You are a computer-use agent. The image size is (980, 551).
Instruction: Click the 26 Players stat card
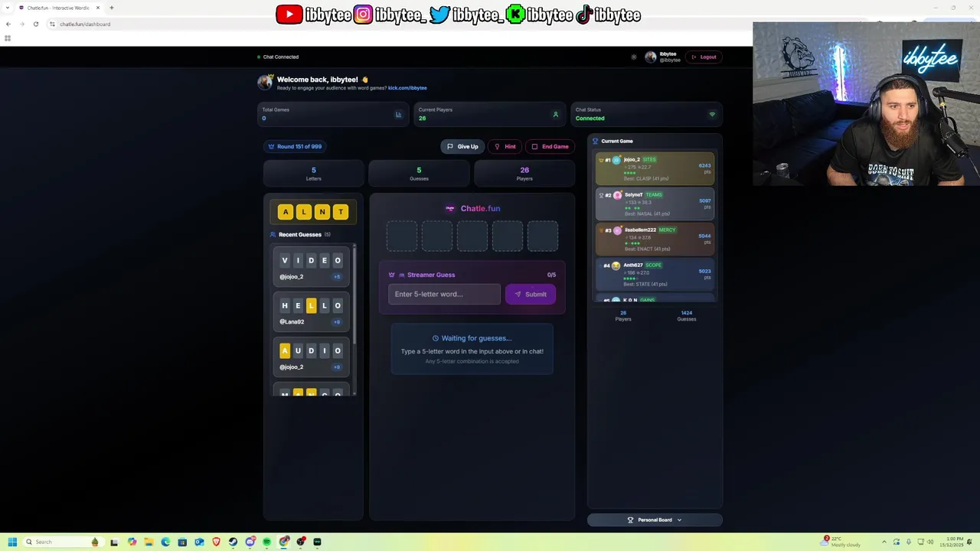524,174
